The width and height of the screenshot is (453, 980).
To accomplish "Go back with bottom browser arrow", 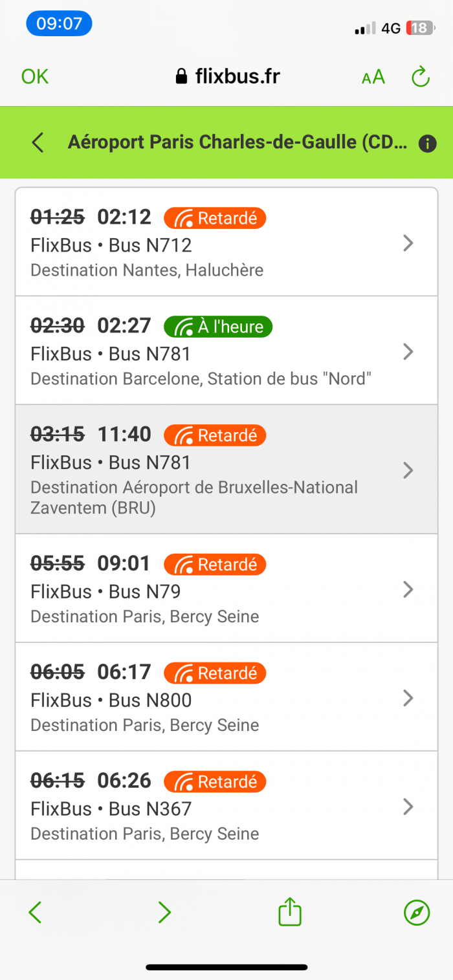I will coord(36,913).
